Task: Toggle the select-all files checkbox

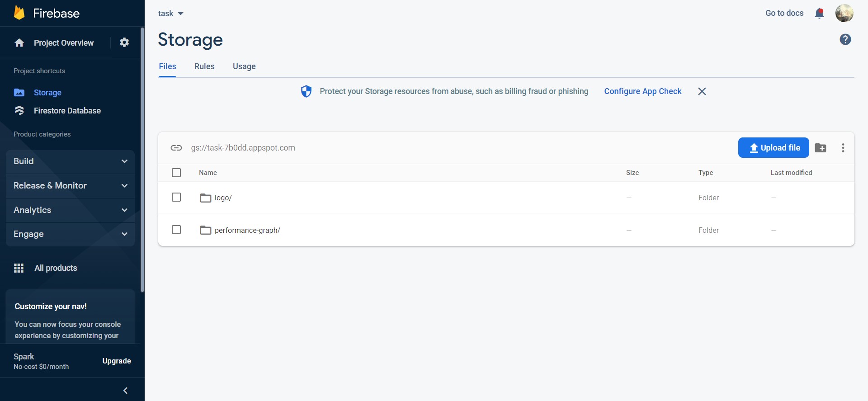Action: pyautogui.click(x=176, y=173)
